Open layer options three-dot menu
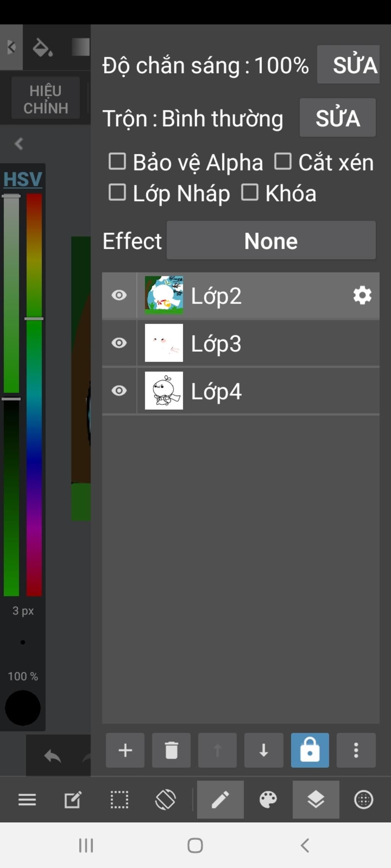Image resolution: width=391 pixels, height=868 pixels. (x=356, y=750)
